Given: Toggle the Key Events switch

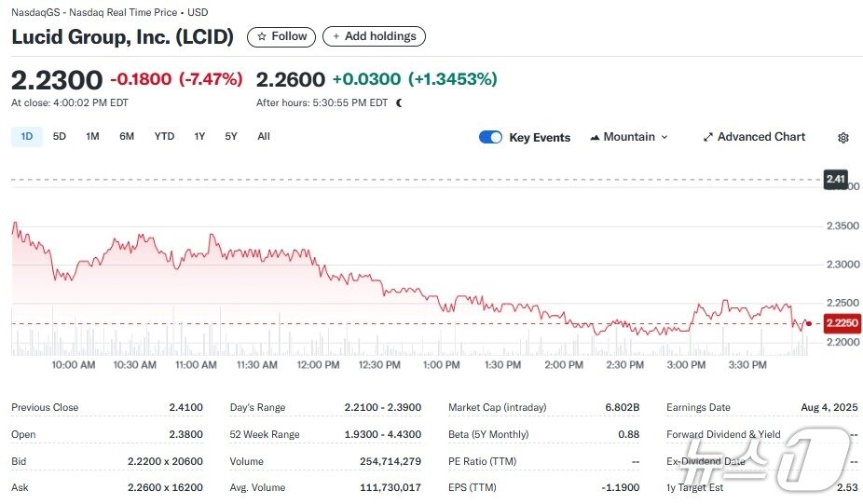Looking at the screenshot, I should (x=490, y=137).
